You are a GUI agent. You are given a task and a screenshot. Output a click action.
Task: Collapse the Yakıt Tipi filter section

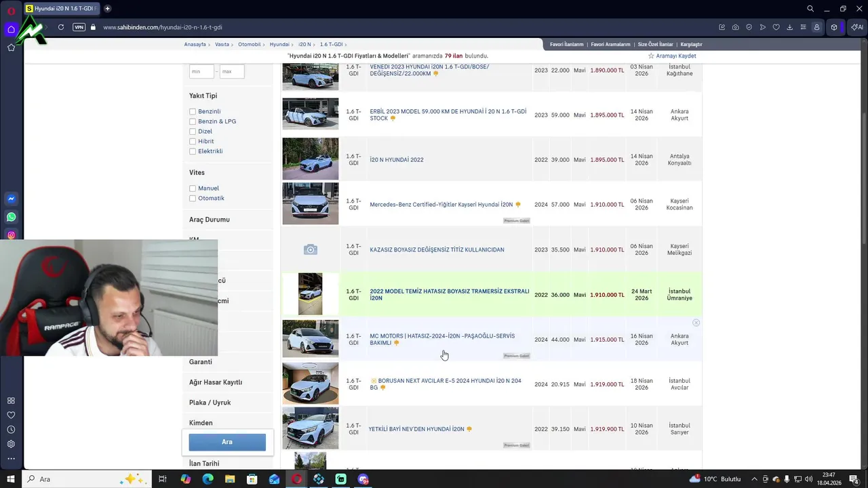[x=203, y=96]
